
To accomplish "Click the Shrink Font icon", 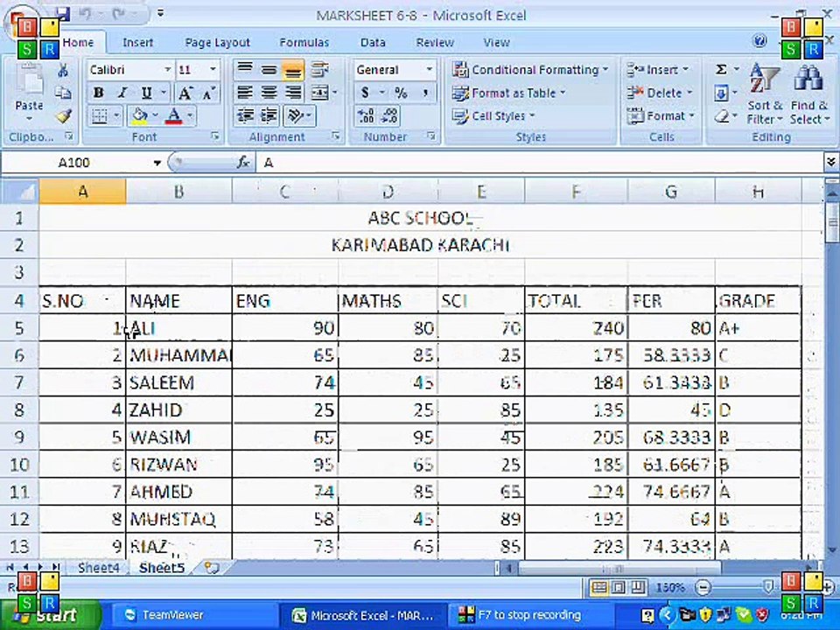I will click(x=208, y=93).
